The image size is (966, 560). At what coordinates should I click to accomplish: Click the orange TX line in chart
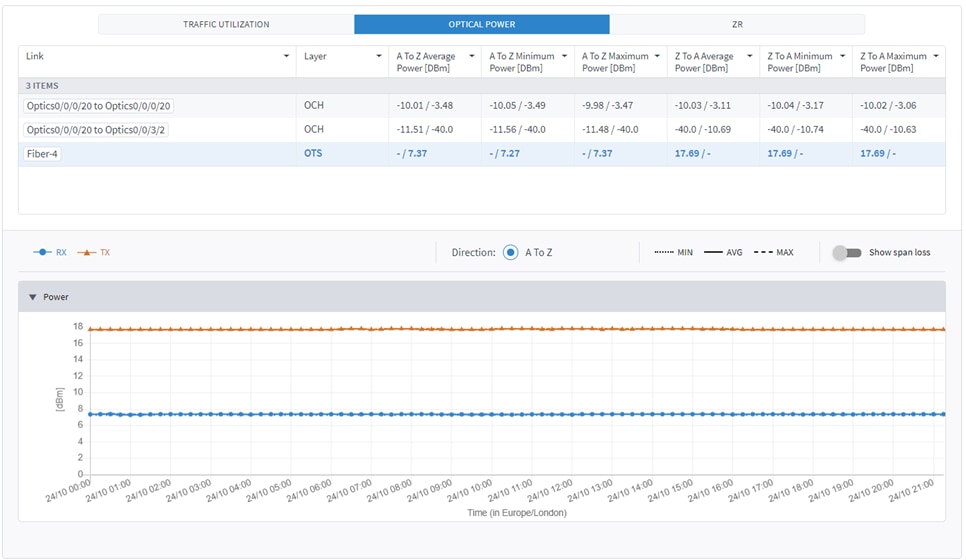pos(500,328)
